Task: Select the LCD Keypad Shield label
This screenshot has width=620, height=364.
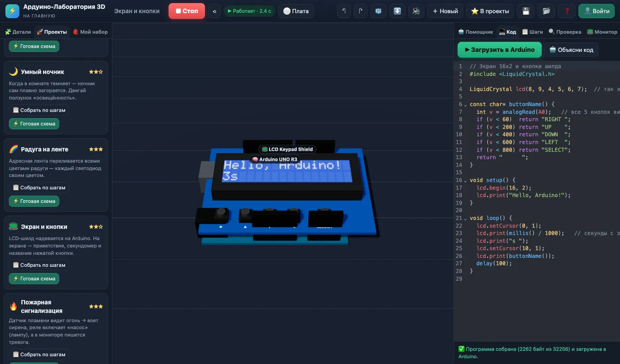Action: pos(287,149)
